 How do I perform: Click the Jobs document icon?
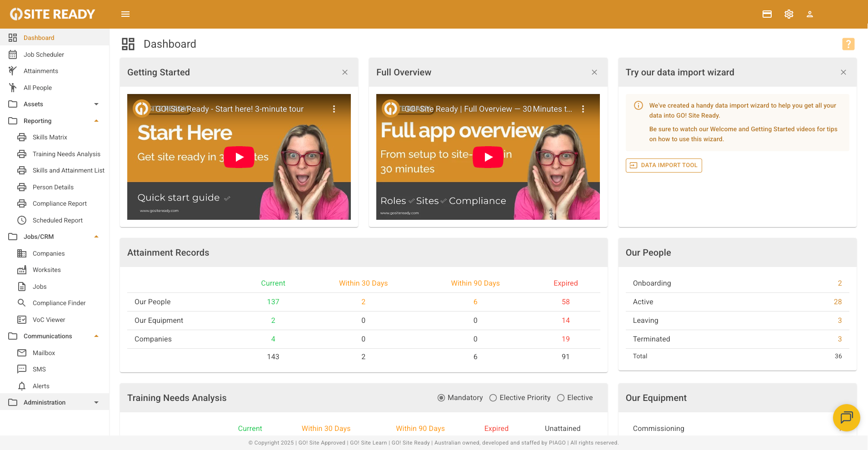pos(22,287)
